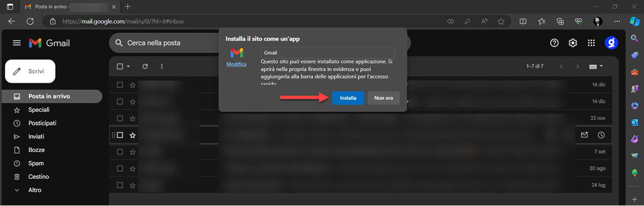Open Copilot in the Edge sidebar
Viewport: 644px width, 206px height.
click(x=635, y=21)
